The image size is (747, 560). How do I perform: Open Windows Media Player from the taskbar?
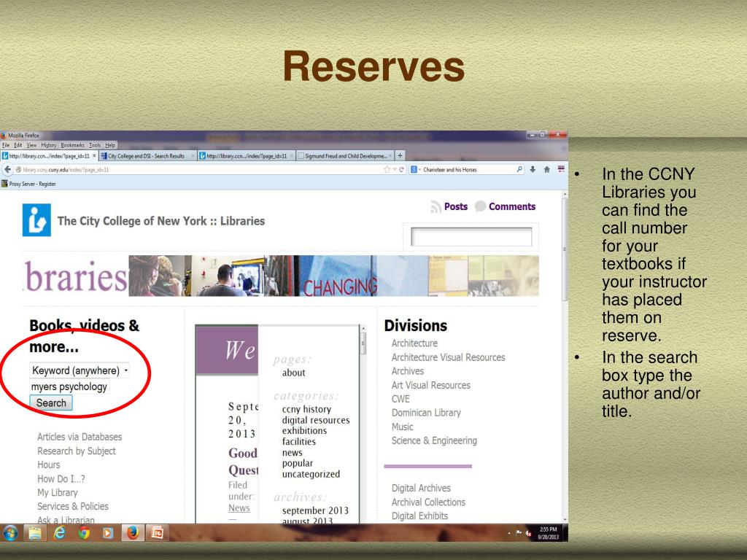(x=108, y=533)
